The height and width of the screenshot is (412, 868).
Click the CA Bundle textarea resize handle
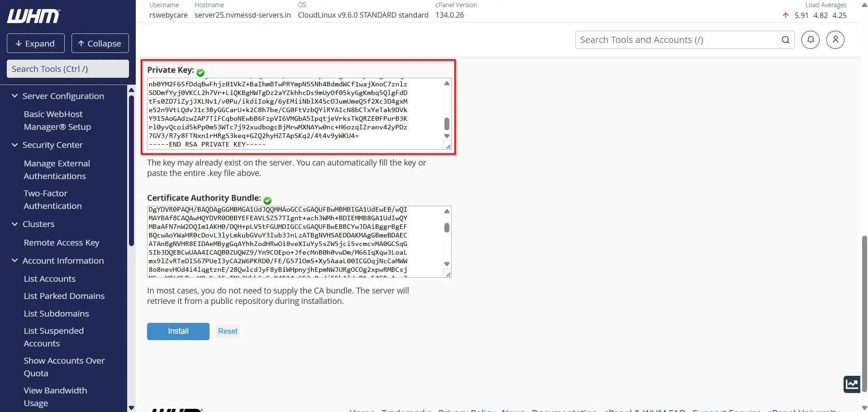tap(448, 274)
